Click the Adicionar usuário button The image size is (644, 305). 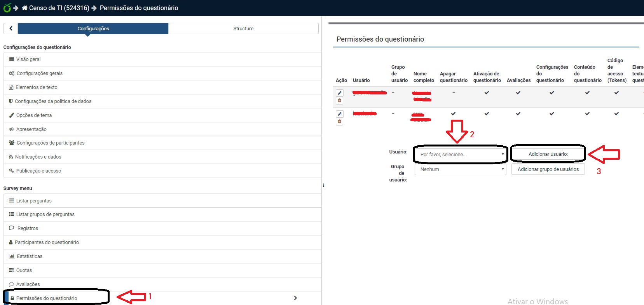(x=548, y=154)
